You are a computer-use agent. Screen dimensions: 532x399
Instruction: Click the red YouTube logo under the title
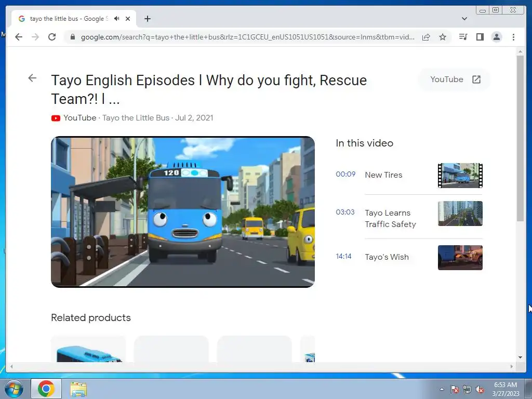56,118
